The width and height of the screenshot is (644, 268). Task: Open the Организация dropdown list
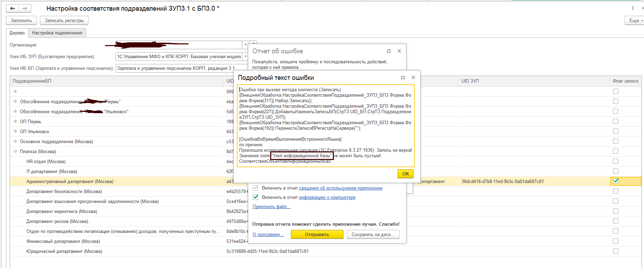(x=245, y=45)
